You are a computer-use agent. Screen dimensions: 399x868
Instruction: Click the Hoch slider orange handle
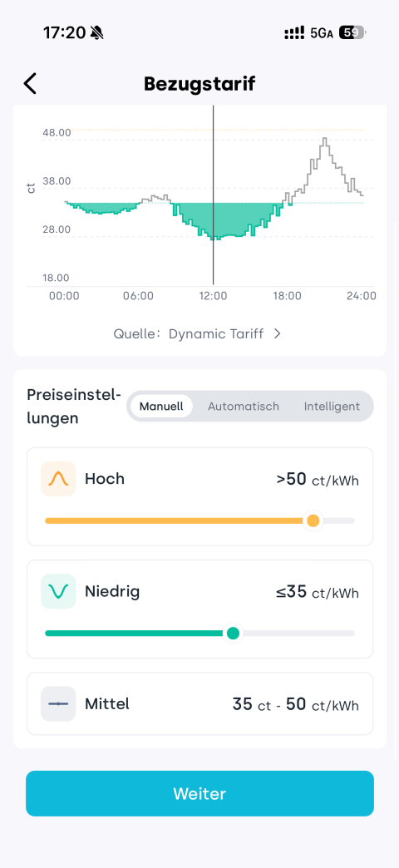[313, 521]
